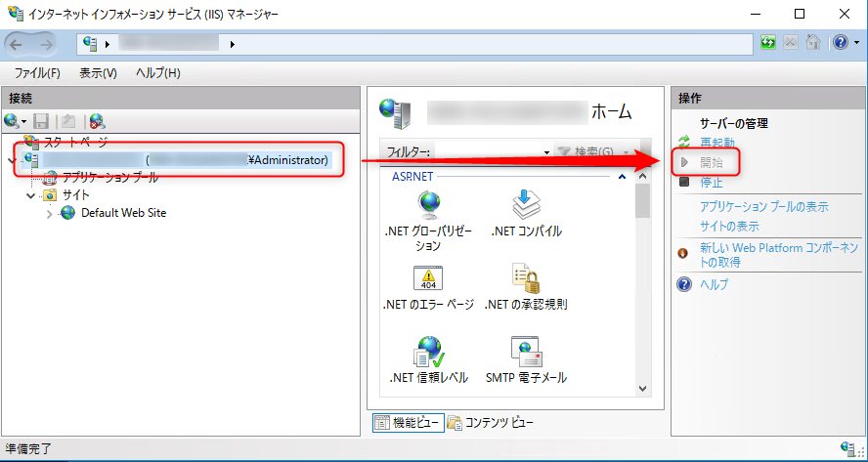The width and height of the screenshot is (868, 462).
Task: Click the save icon in connections toolbar
Action: [x=41, y=121]
